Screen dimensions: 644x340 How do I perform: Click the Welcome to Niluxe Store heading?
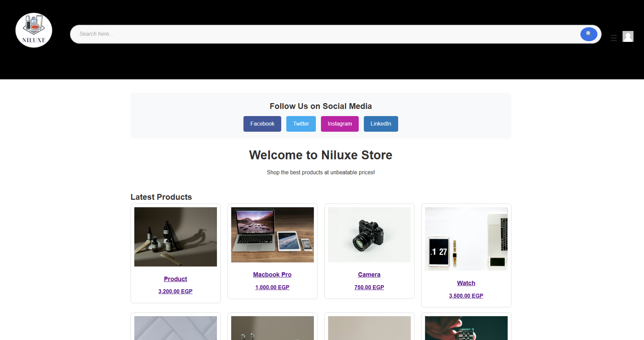321,155
